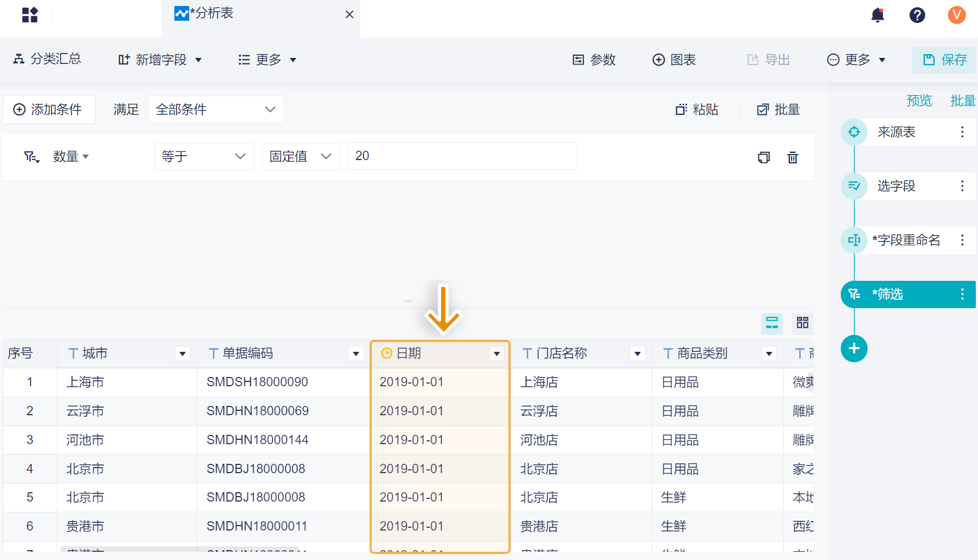Open the left 更多 list menu

pyautogui.click(x=267, y=60)
